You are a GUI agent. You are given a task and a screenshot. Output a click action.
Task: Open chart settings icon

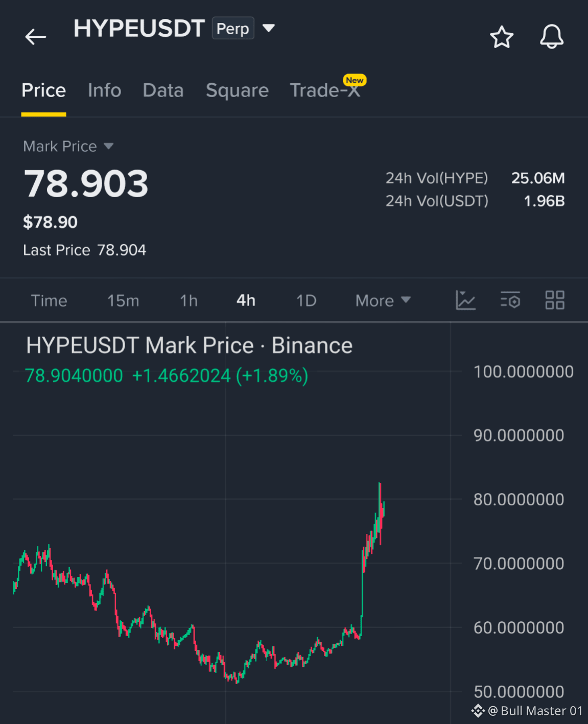(x=510, y=300)
